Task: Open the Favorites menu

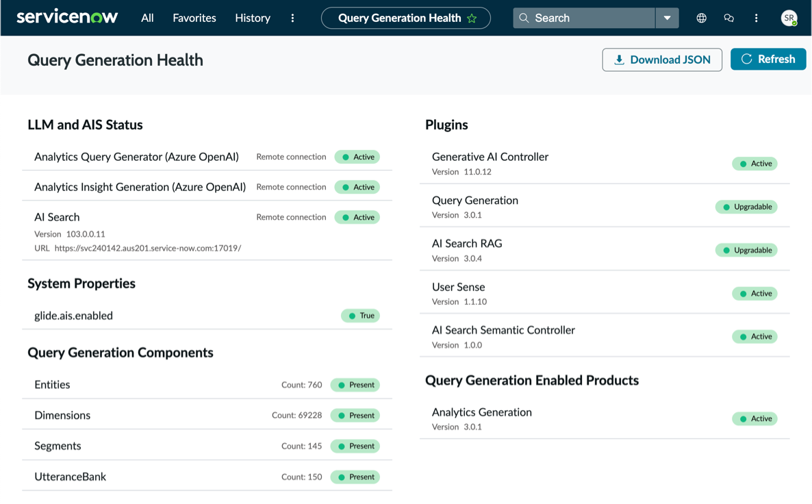Action: pos(194,18)
